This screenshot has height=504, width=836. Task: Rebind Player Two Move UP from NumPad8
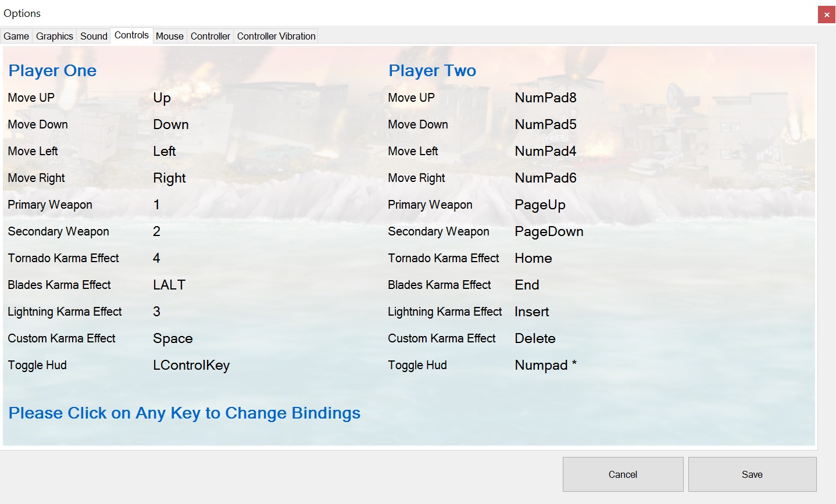pyautogui.click(x=545, y=98)
